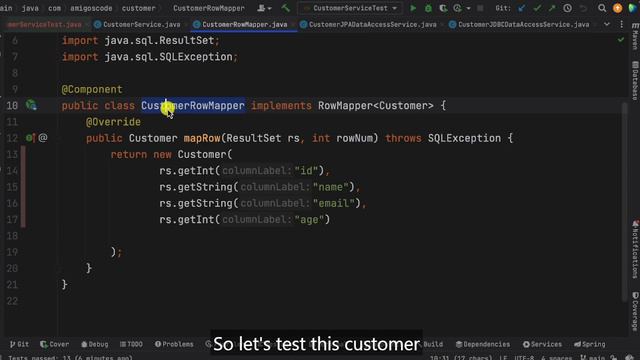
Task: Open the Maven side panel
Action: [635, 37]
